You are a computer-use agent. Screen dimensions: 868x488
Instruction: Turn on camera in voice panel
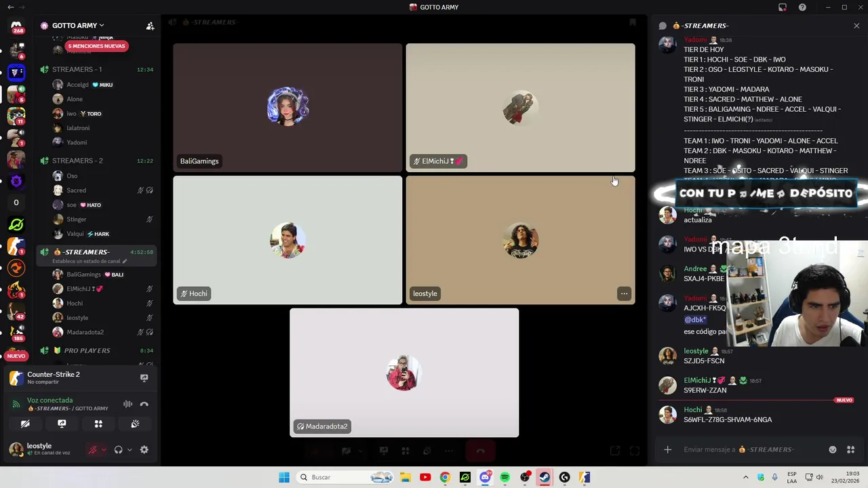click(25, 424)
